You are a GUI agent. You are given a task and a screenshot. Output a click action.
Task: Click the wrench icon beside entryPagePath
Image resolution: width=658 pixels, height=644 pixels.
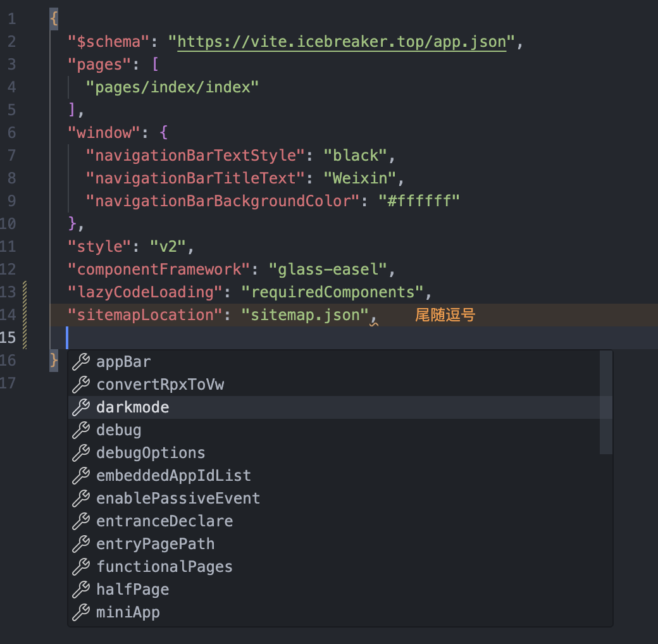[x=80, y=544]
